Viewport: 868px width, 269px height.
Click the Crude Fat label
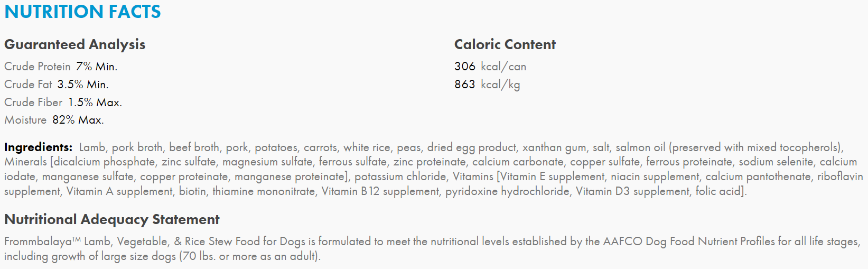tap(28, 85)
